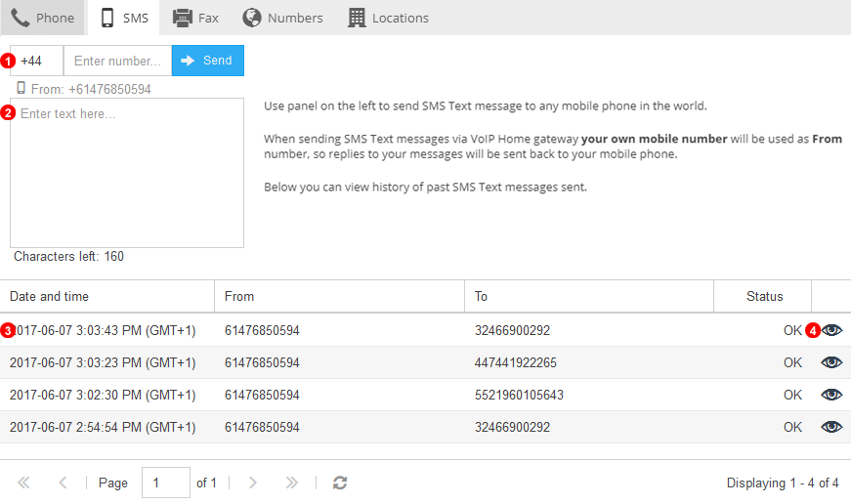The image size is (851, 504).
Task: Click the Send button
Action: pyautogui.click(x=208, y=61)
